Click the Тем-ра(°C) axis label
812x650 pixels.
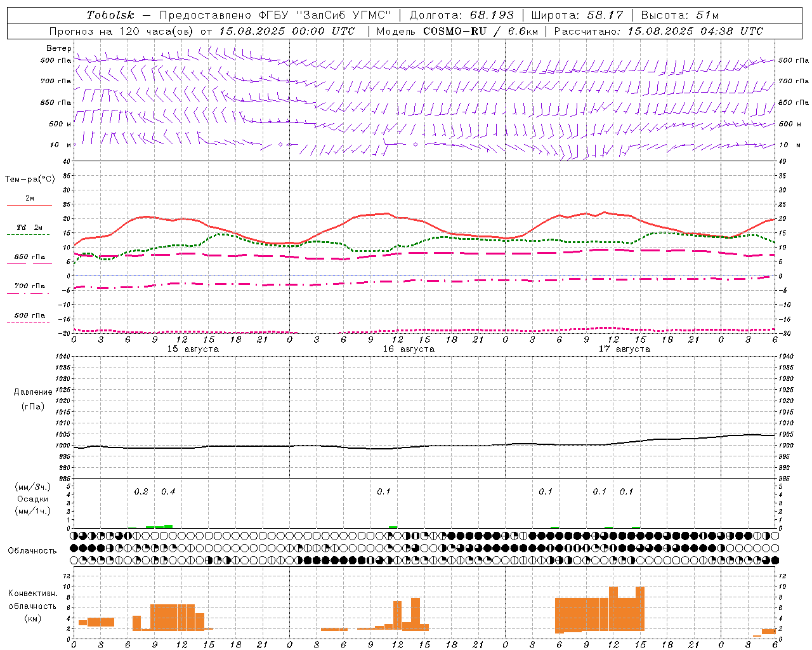[x=30, y=180]
